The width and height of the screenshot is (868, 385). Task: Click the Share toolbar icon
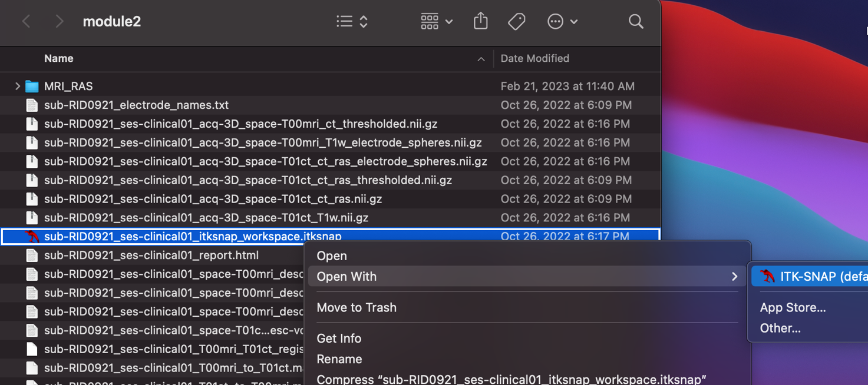click(481, 21)
